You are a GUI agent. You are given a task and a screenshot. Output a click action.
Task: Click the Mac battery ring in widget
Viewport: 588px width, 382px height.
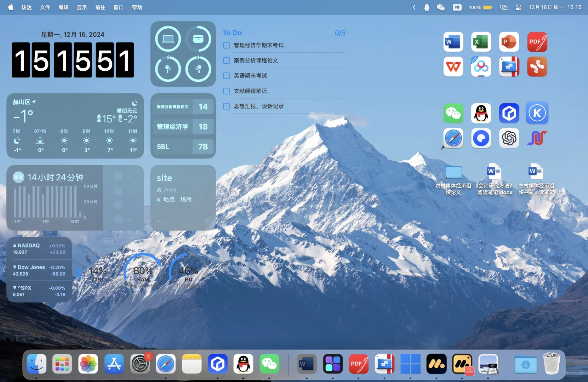tap(168, 39)
